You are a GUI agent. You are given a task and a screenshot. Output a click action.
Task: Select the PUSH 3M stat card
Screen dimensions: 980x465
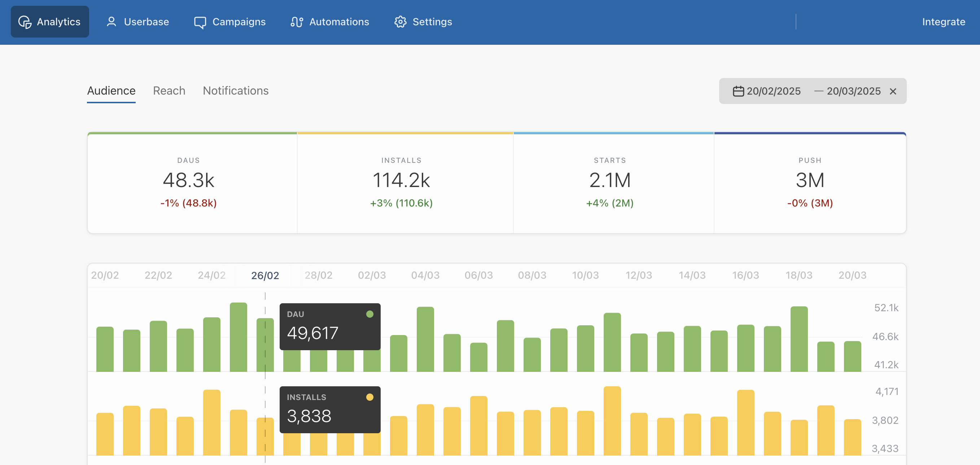click(810, 183)
